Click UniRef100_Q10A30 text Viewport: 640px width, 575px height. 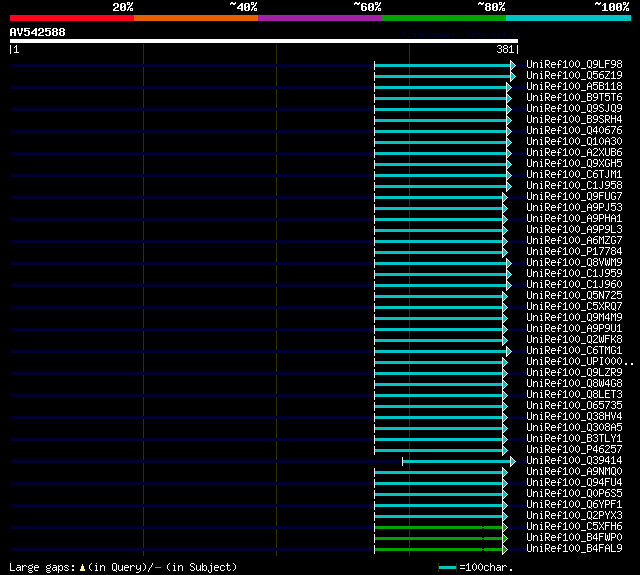click(x=574, y=142)
